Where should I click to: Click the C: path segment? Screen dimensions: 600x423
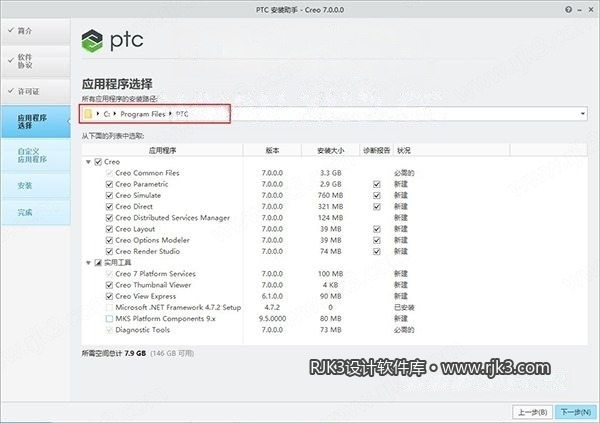(107, 114)
